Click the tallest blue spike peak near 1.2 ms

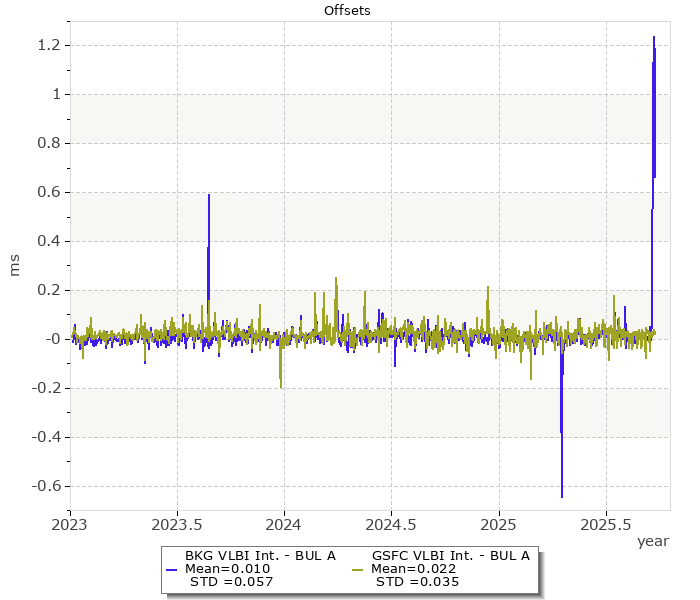tap(654, 38)
